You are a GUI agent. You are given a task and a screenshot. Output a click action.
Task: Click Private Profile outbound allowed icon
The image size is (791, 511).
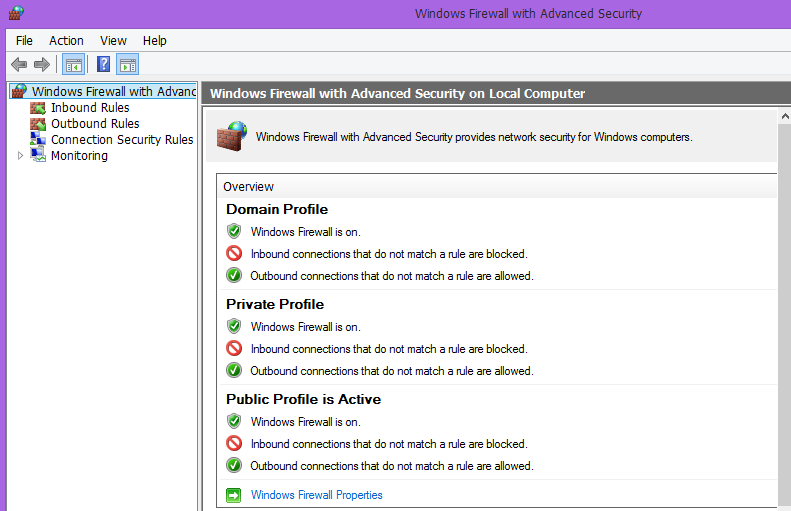pos(234,370)
